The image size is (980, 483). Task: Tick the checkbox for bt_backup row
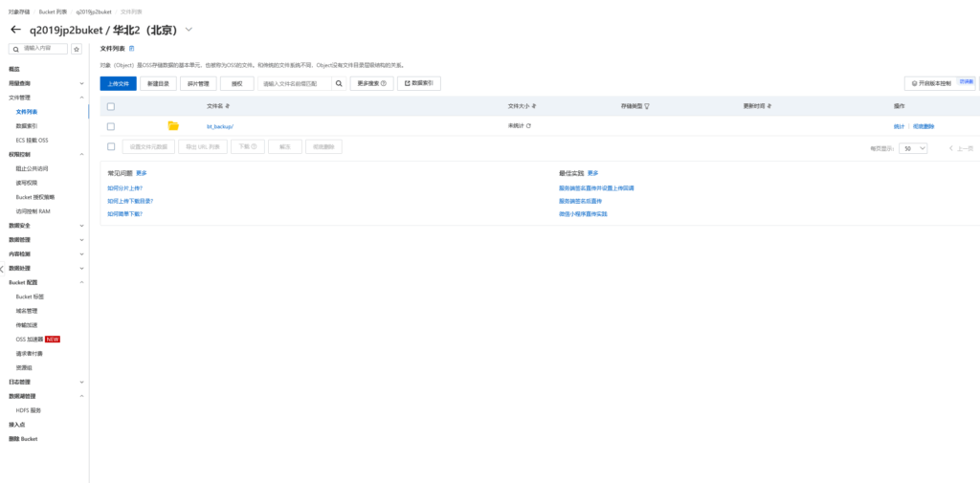click(x=111, y=126)
